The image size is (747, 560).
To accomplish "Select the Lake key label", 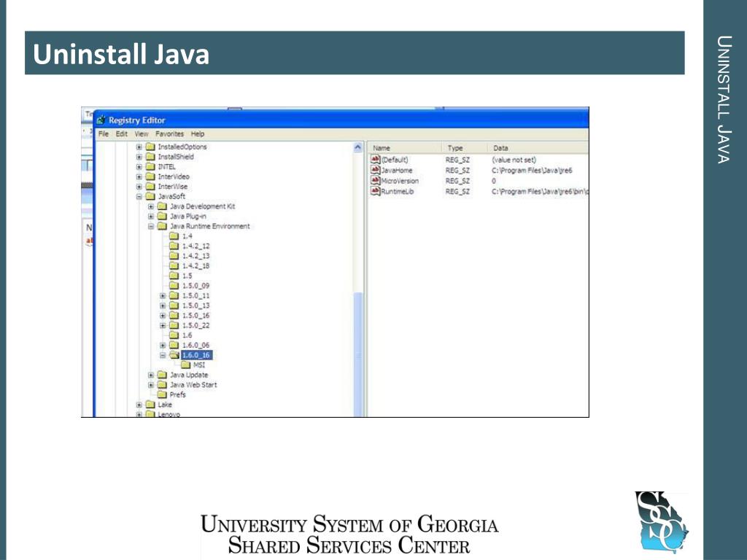I will tap(165, 405).
